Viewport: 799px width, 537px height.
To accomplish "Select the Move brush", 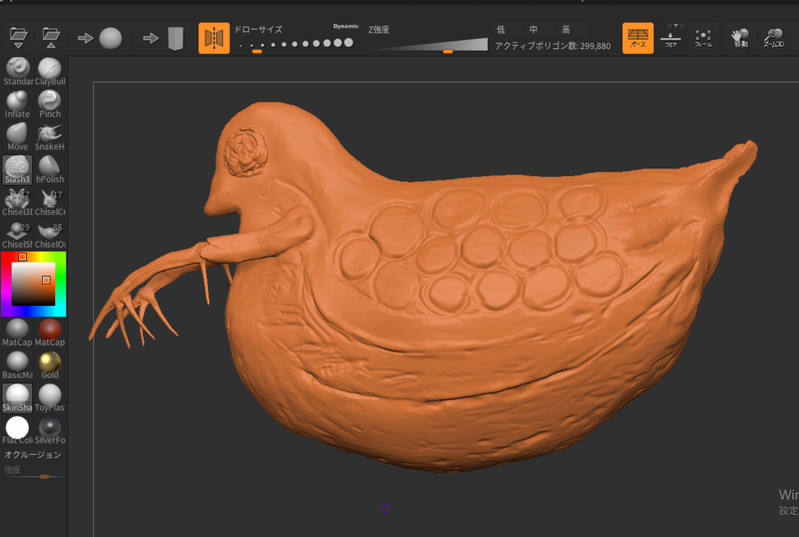I will click(18, 137).
